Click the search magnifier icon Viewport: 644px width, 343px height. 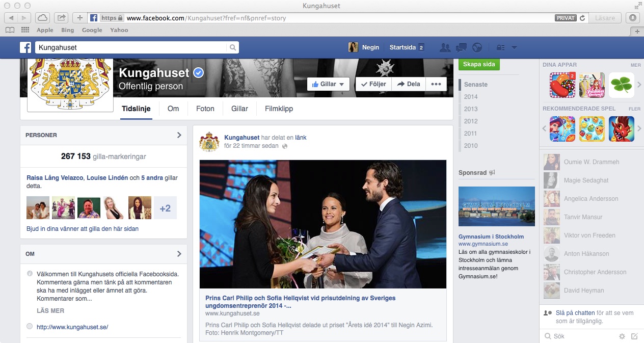pyautogui.click(x=232, y=47)
